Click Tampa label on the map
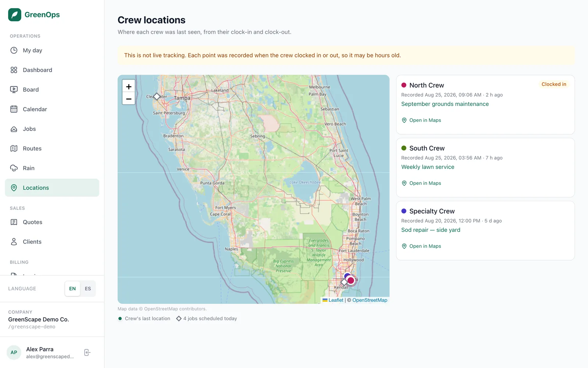This screenshot has width=588, height=368. click(182, 98)
